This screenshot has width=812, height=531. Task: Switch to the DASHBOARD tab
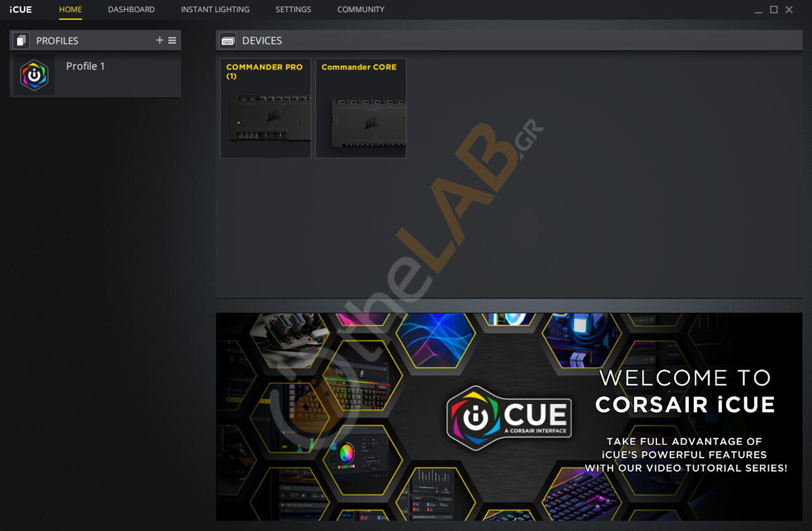click(x=131, y=9)
